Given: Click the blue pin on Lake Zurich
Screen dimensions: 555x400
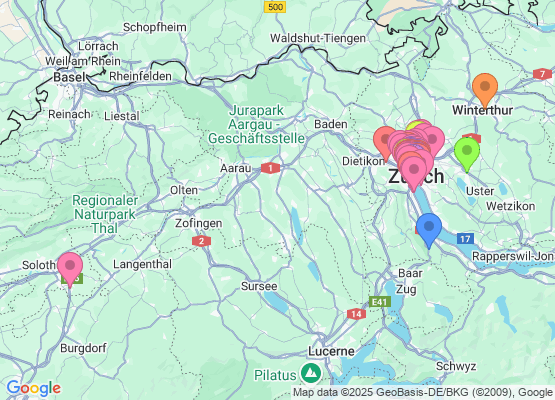Looking at the screenshot, I should click(x=429, y=227).
